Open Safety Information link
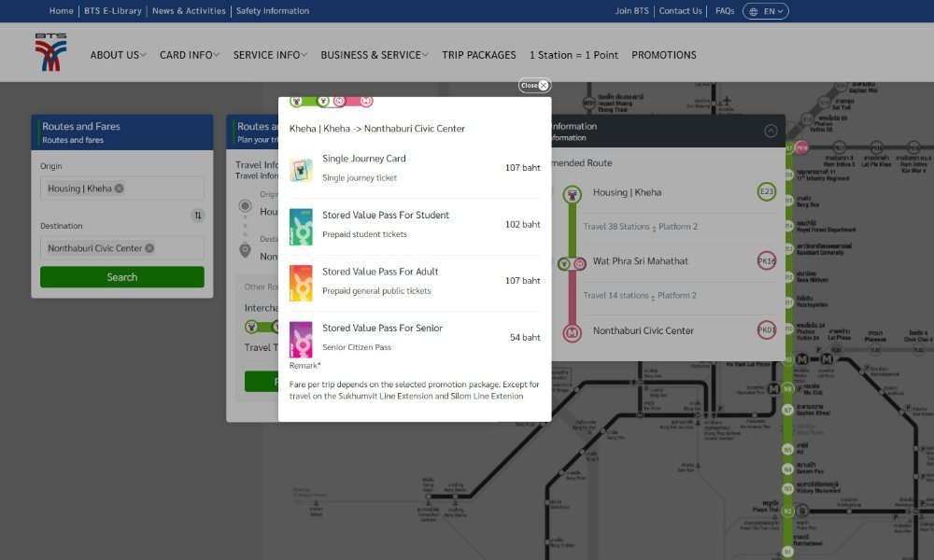Screen dimensions: 934x560 coord(272,10)
